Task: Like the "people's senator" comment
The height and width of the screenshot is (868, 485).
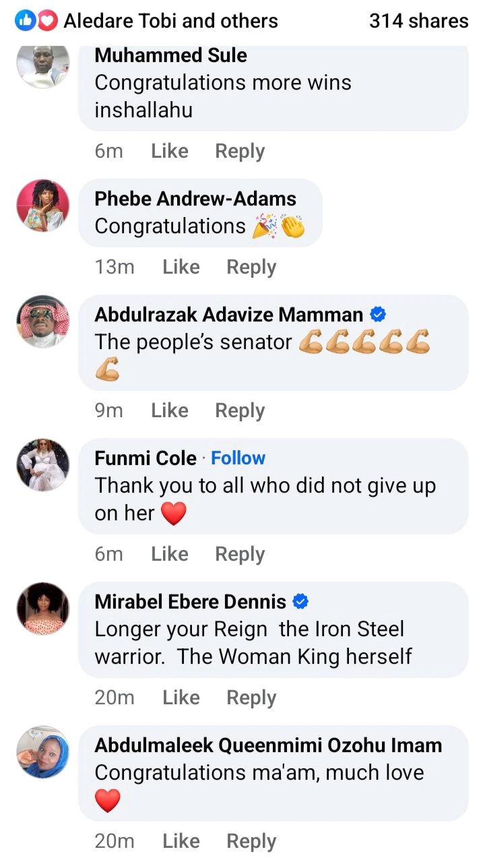Action: (x=169, y=410)
